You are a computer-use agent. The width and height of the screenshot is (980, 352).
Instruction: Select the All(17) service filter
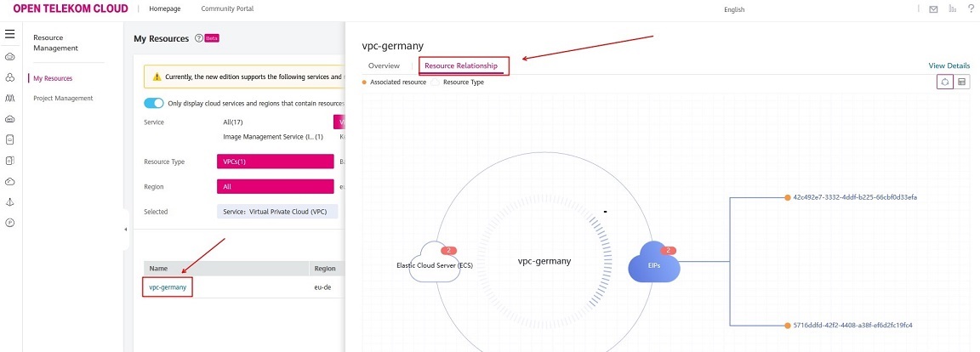pyautogui.click(x=233, y=122)
